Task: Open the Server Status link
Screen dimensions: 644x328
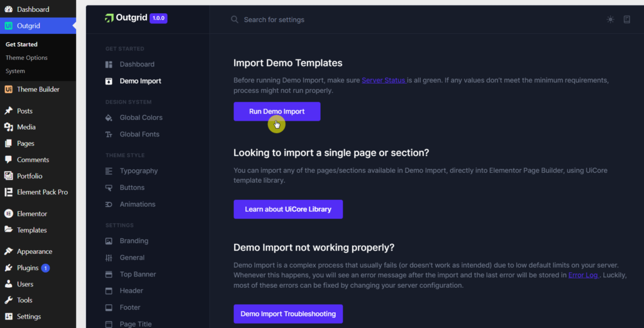Action: click(384, 80)
